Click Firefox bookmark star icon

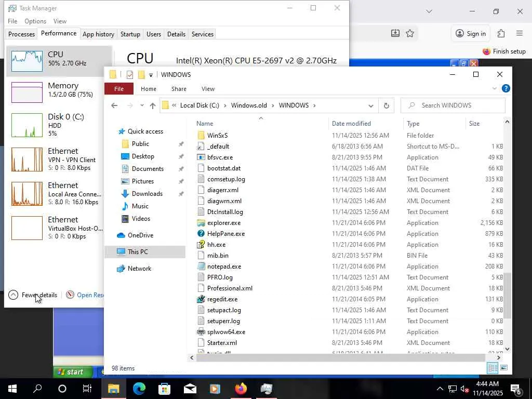tap(410, 33)
